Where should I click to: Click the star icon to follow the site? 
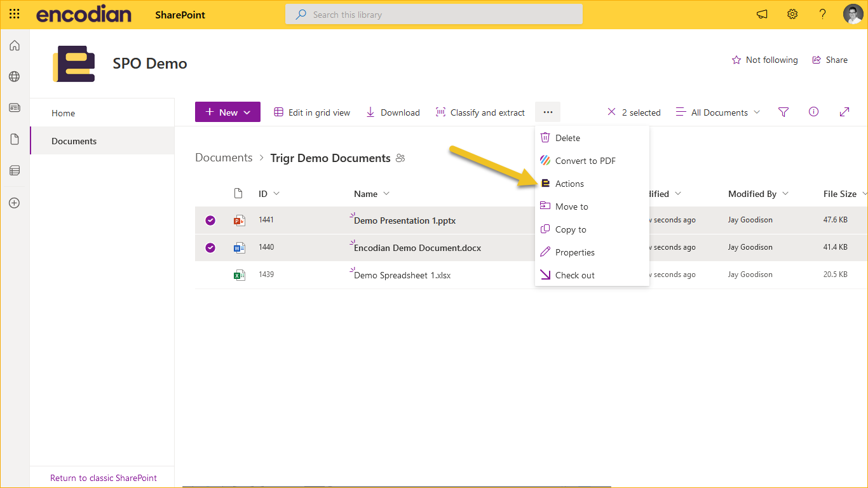(736, 60)
